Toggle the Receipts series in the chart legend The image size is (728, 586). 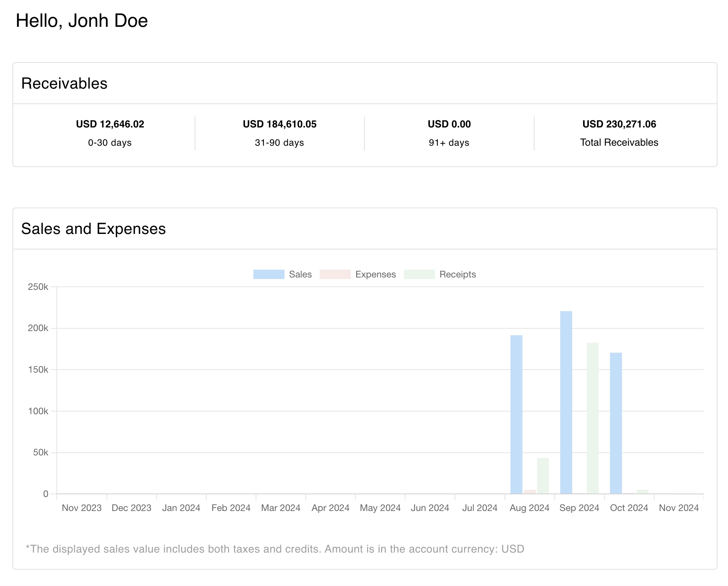pos(457,274)
